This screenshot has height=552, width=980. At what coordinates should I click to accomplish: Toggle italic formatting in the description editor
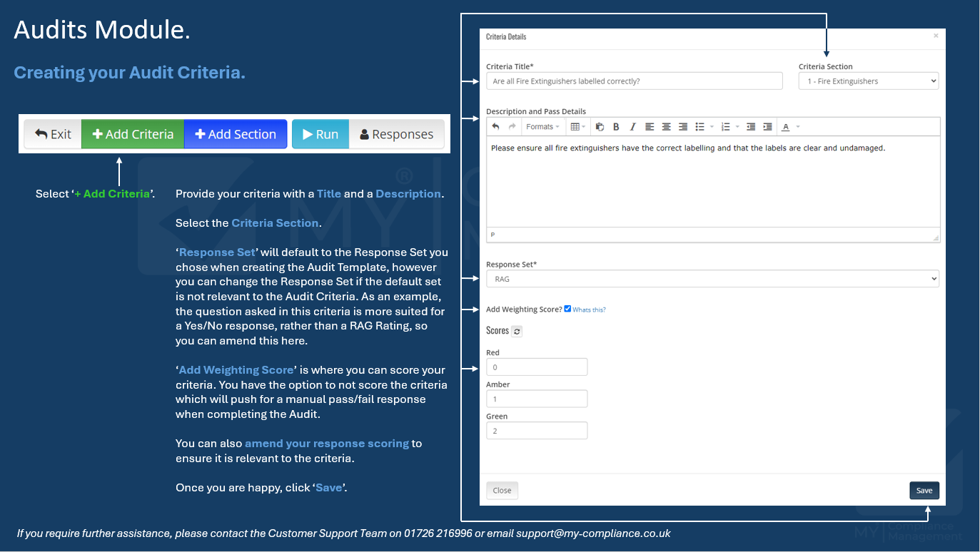(632, 127)
